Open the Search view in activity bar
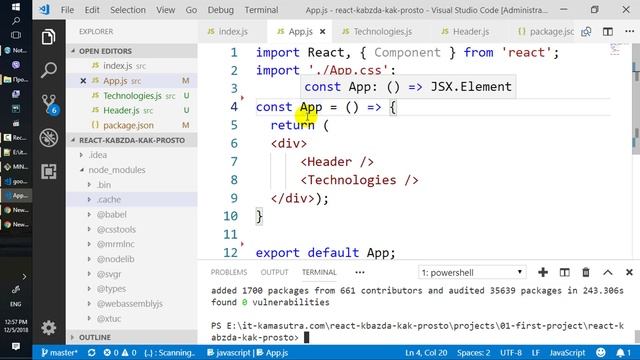This screenshot has width=640, height=360. [49, 70]
